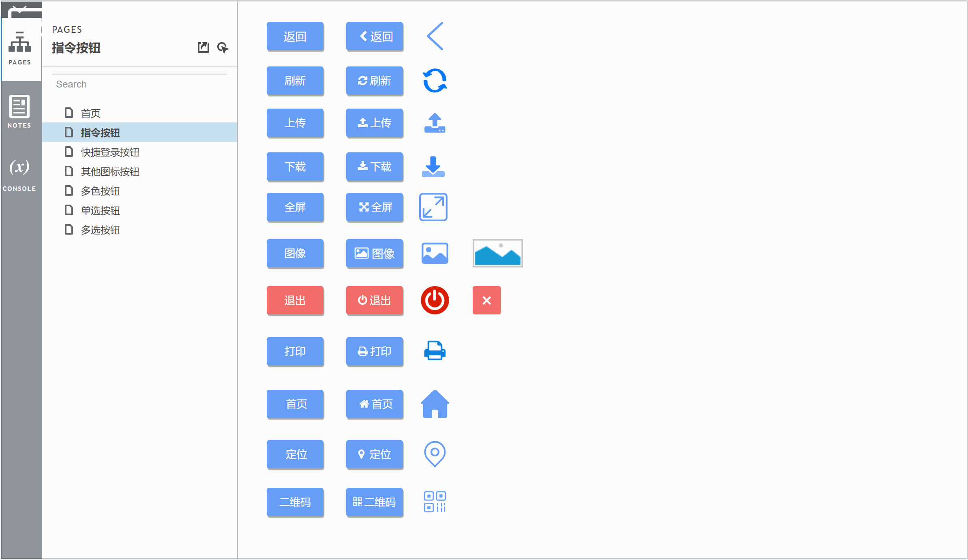Click the power/退出 red icon
This screenshot has width=968, height=560.
pyautogui.click(x=435, y=300)
